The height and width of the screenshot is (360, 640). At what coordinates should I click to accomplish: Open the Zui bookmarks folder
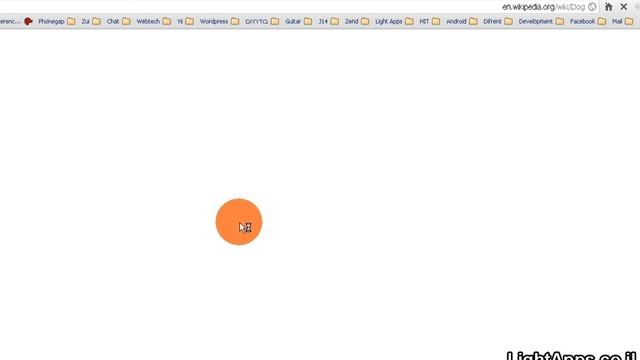pyautogui.click(x=91, y=21)
